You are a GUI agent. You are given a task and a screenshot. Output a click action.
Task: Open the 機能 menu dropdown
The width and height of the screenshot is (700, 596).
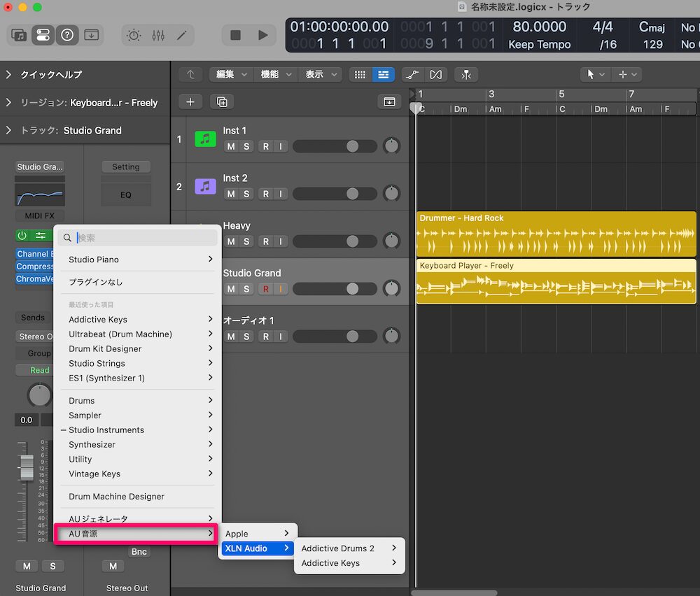pyautogui.click(x=276, y=74)
